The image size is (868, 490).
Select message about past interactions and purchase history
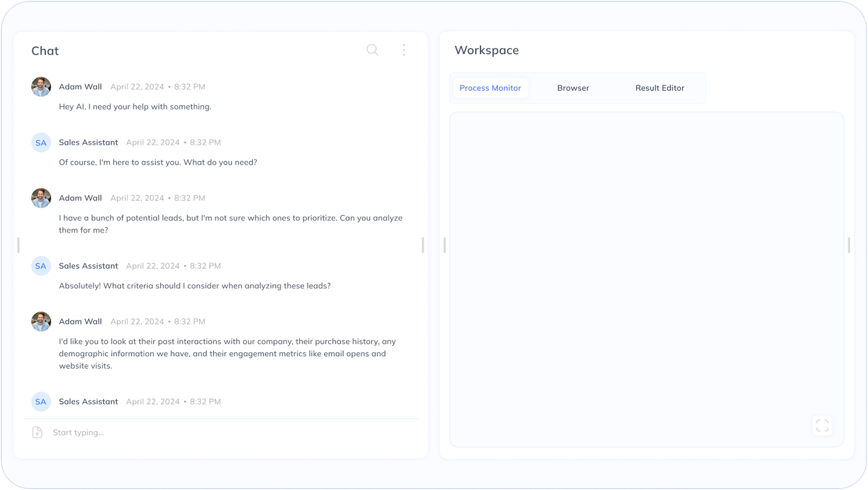[x=227, y=354]
